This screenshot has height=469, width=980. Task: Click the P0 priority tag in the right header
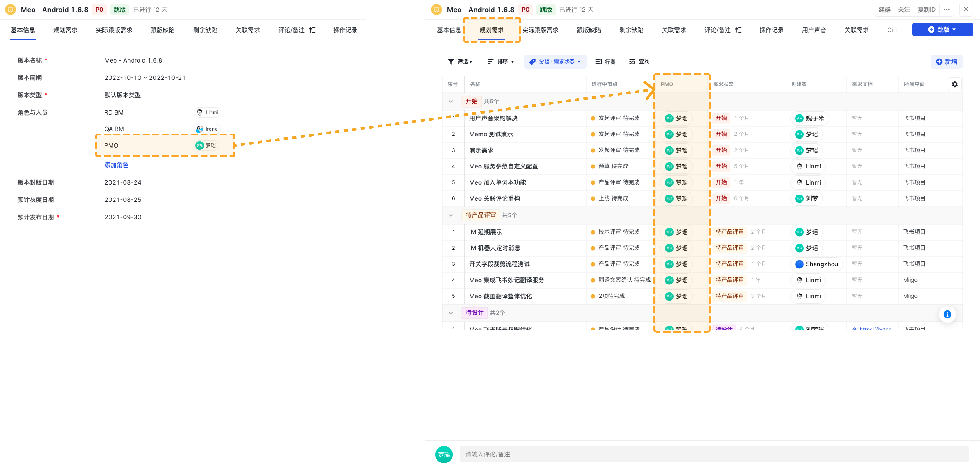click(525, 10)
